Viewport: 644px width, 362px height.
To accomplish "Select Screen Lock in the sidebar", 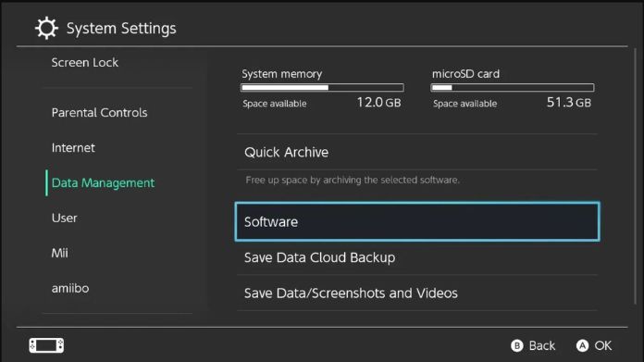I will 84,62.
